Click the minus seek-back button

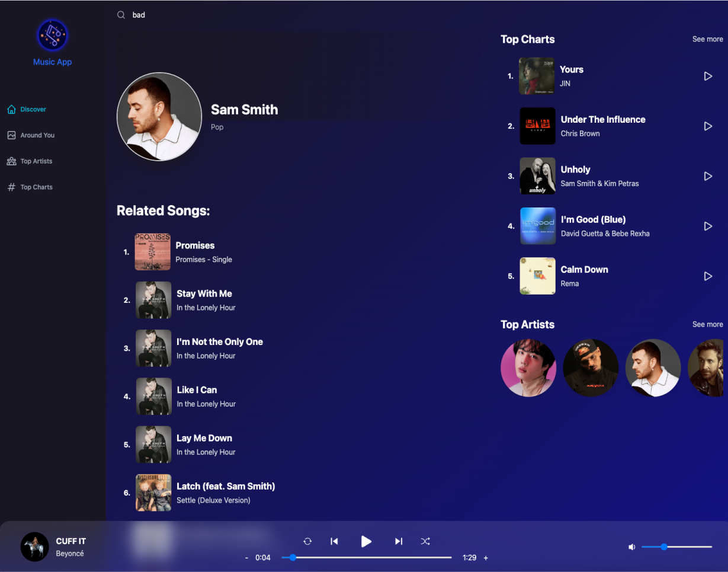click(246, 558)
